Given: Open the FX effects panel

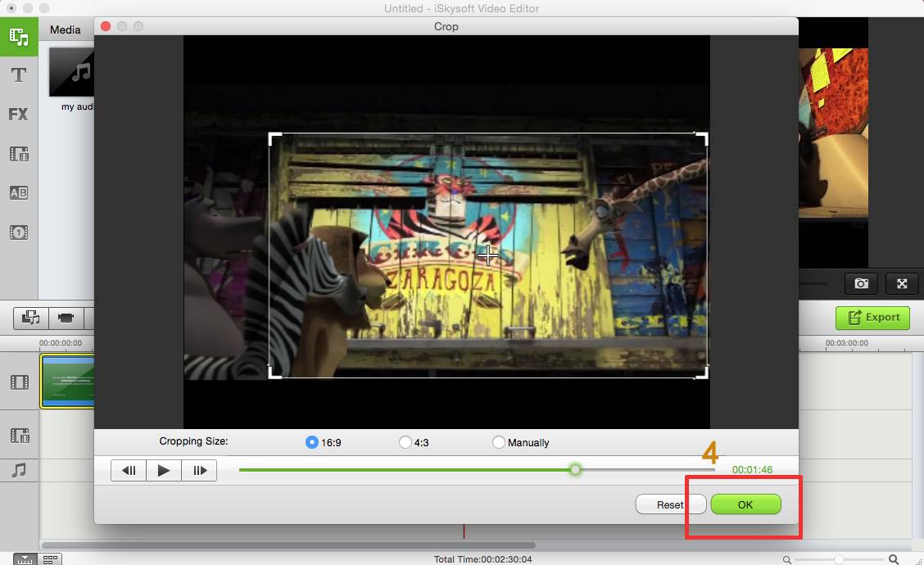Looking at the screenshot, I should pos(19,114).
